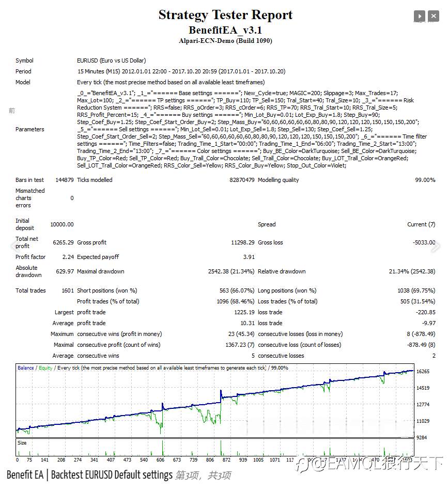Select the ticks modelled value 82870479
This screenshot has height=490, width=448.
242,180
